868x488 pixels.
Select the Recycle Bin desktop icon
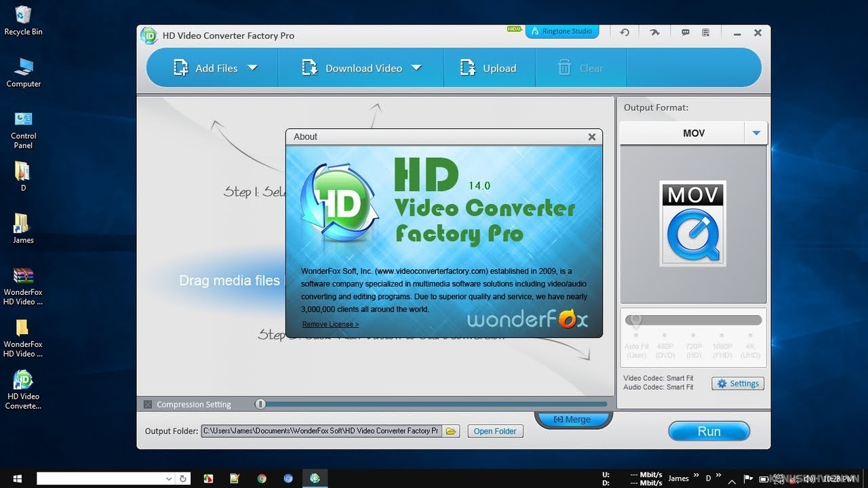(23, 21)
